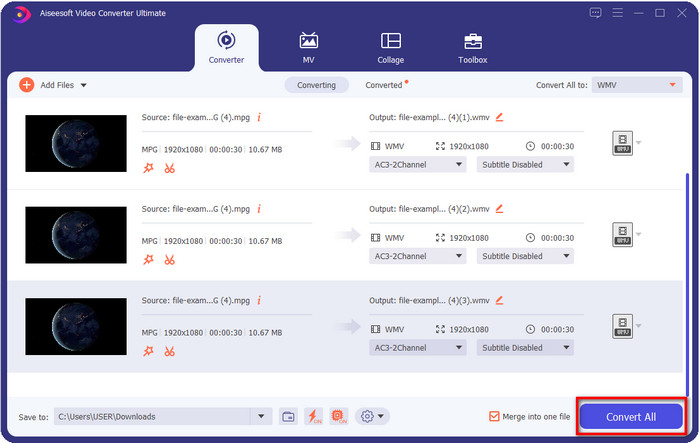This screenshot has width=700, height=443.
Task: Click the video thumbnail of the (4)(3).wmv row
Action: (x=76, y=326)
